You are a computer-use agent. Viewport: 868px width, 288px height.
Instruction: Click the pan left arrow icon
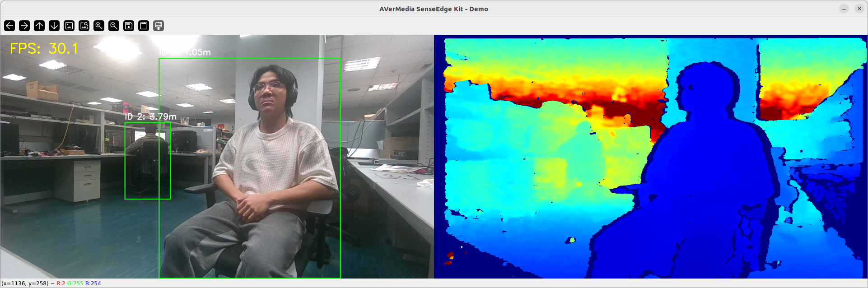pos(9,26)
